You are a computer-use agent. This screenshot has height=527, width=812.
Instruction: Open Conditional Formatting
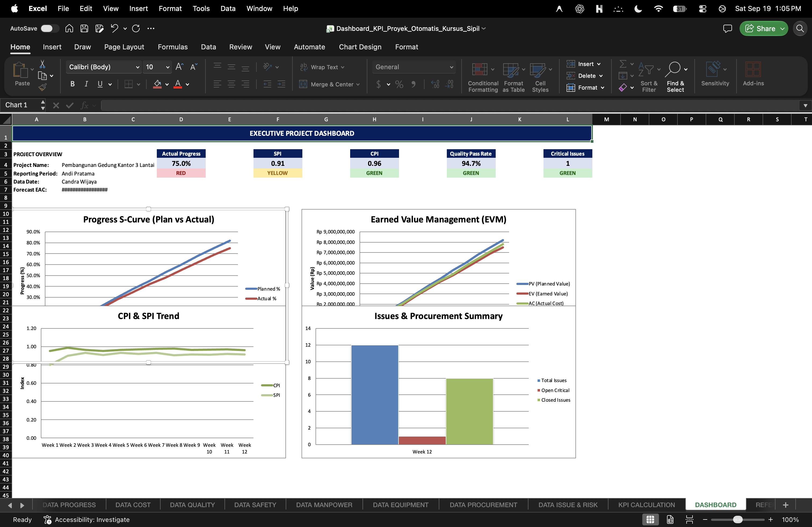(483, 77)
